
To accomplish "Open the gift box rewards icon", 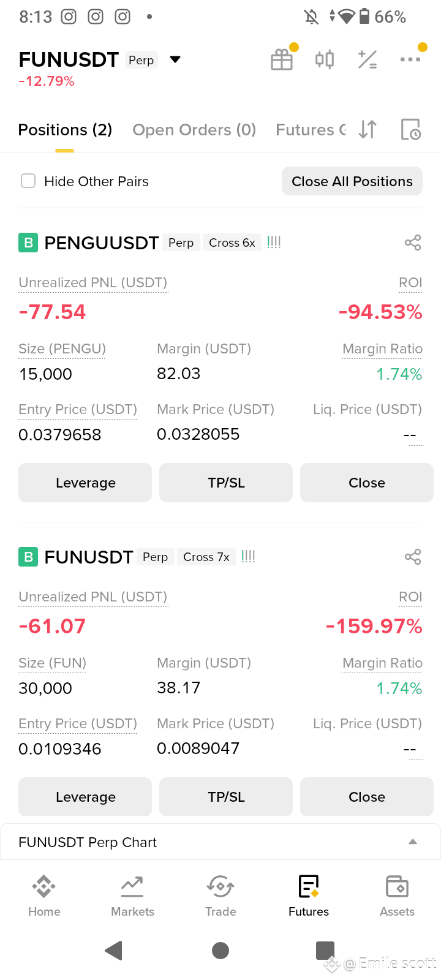I will tap(282, 59).
